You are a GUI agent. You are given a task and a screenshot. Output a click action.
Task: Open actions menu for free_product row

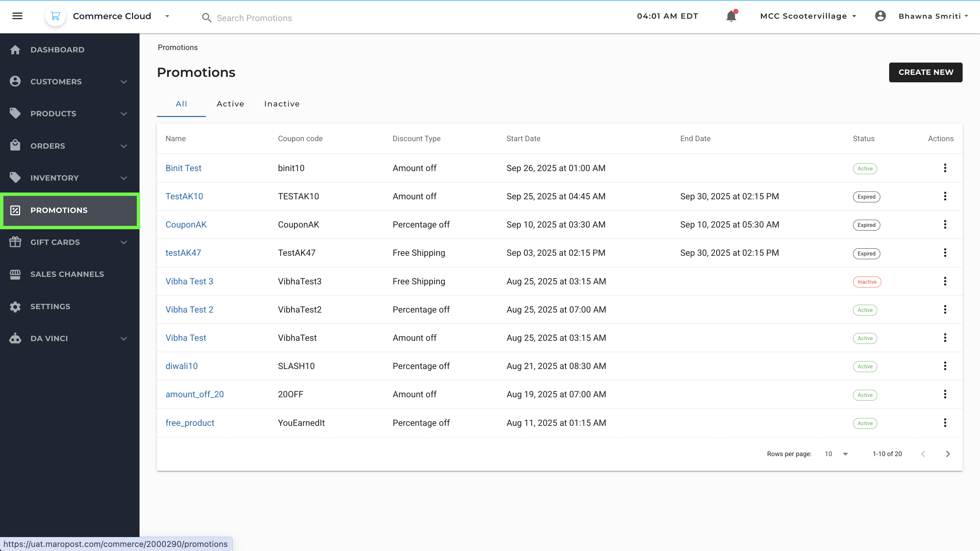[945, 423]
